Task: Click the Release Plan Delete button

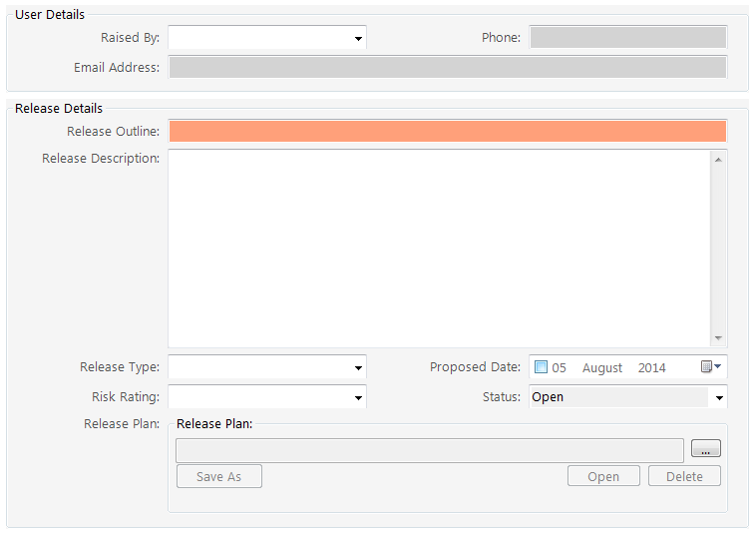Action: (684, 476)
